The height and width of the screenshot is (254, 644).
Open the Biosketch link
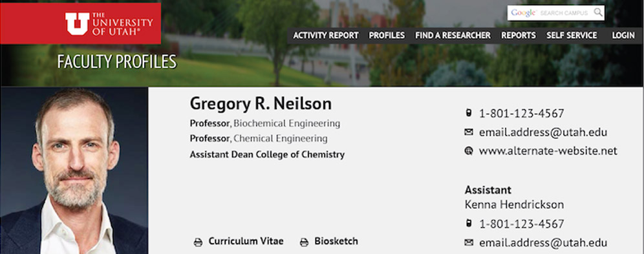click(336, 241)
